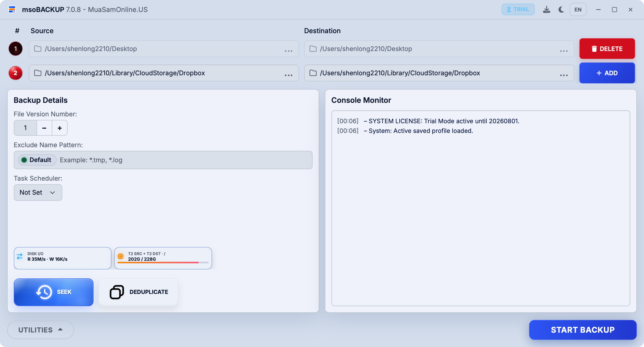The width and height of the screenshot is (644, 347).
Task: Click the folder icon in destination row 2
Action: tap(313, 73)
